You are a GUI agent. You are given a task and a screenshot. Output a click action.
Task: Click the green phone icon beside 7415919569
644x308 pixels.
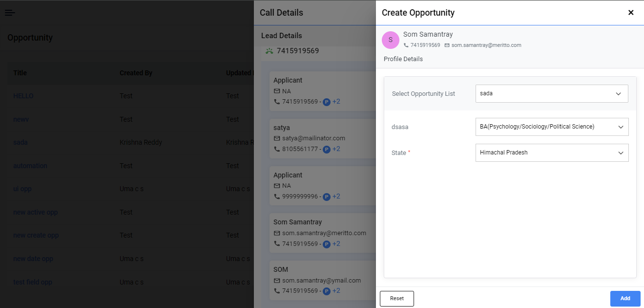[x=269, y=51]
